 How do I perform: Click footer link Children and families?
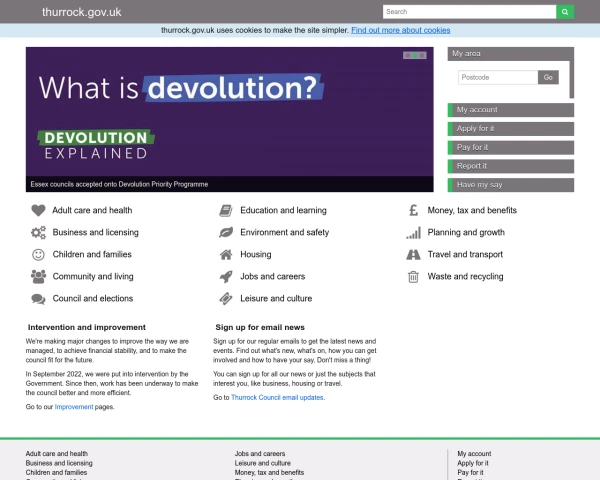[x=56, y=473]
